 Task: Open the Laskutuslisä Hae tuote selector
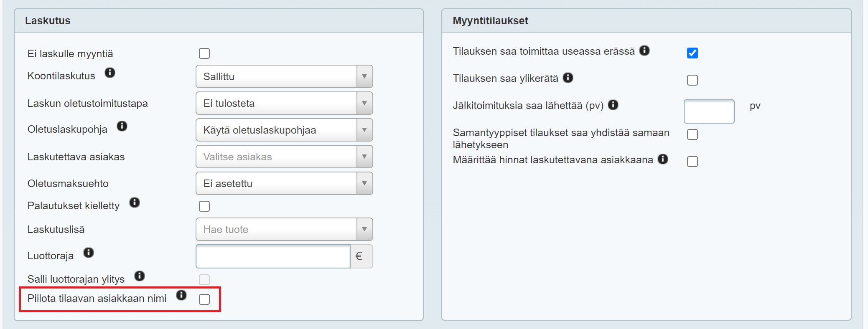click(284, 229)
